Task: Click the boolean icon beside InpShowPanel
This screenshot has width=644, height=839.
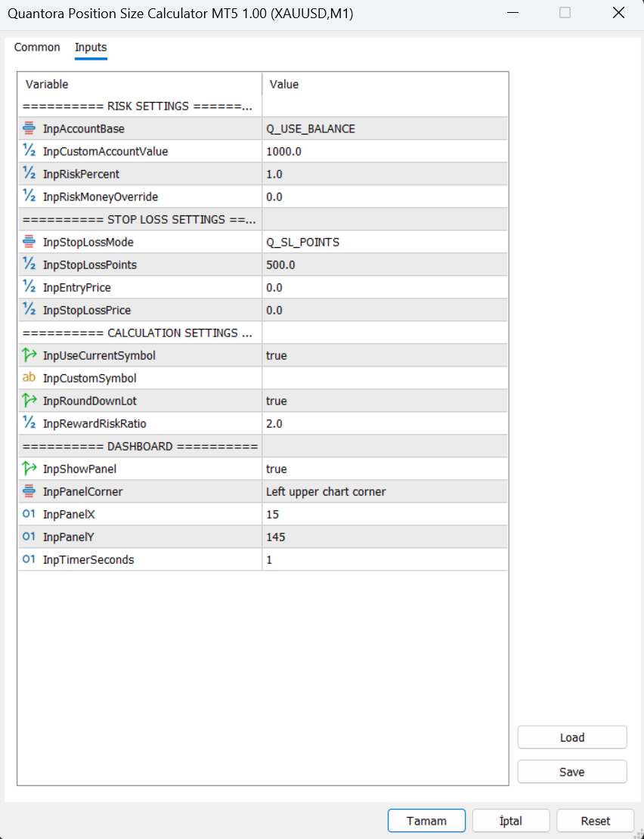Action: 29,469
